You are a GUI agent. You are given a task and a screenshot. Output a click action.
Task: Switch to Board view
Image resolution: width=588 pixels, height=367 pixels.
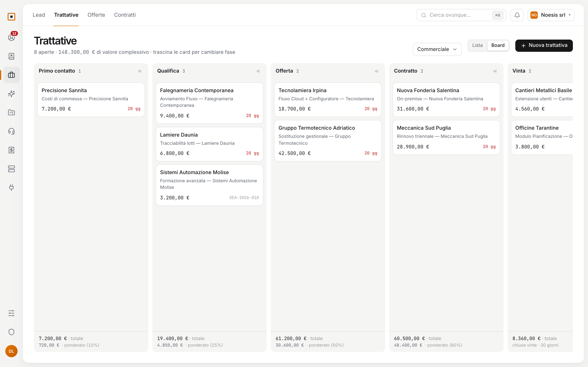coord(498,45)
